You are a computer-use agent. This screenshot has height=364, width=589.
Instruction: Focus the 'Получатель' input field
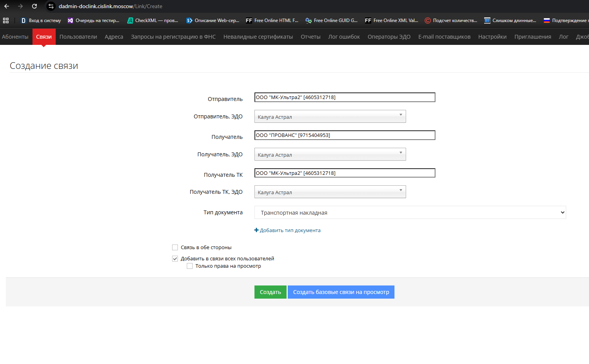tap(345, 135)
